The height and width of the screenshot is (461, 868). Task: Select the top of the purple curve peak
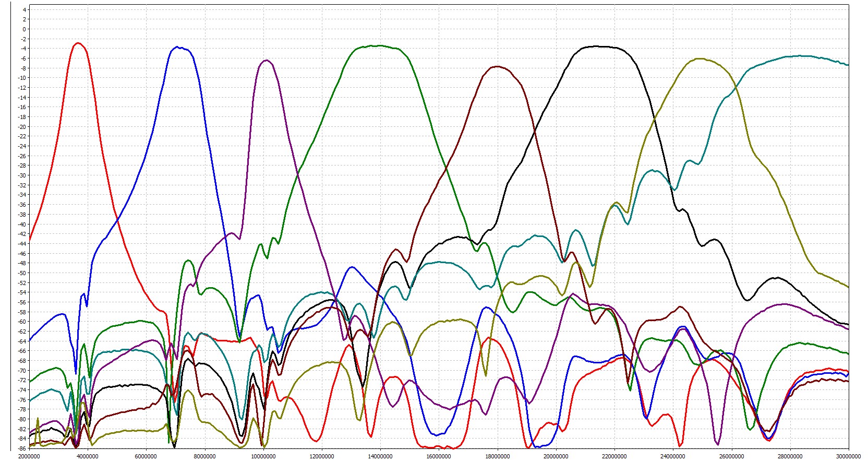pyautogui.click(x=266, y=61)
